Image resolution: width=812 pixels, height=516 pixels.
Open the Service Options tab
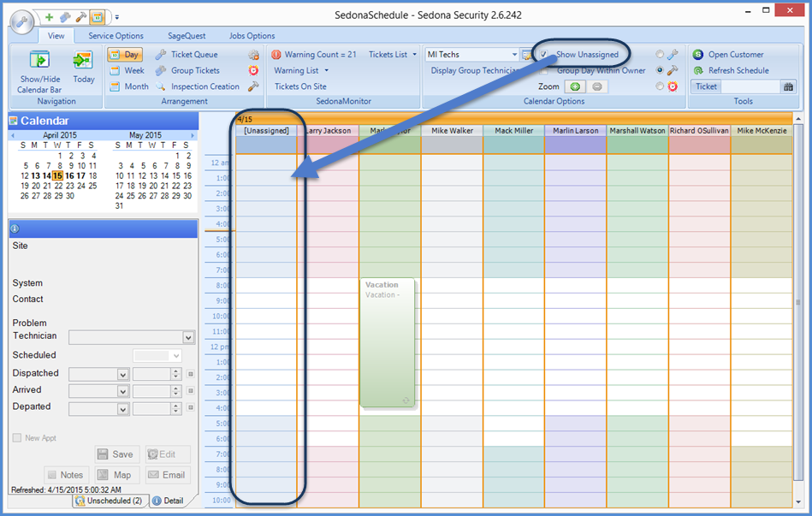[x=116, y=36]
